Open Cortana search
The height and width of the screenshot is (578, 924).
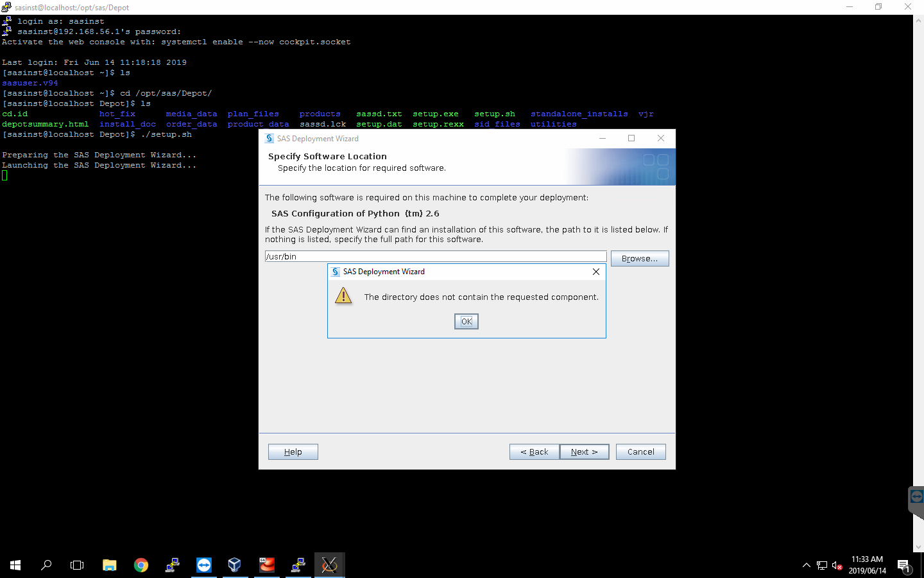click(x=46, y=565)
